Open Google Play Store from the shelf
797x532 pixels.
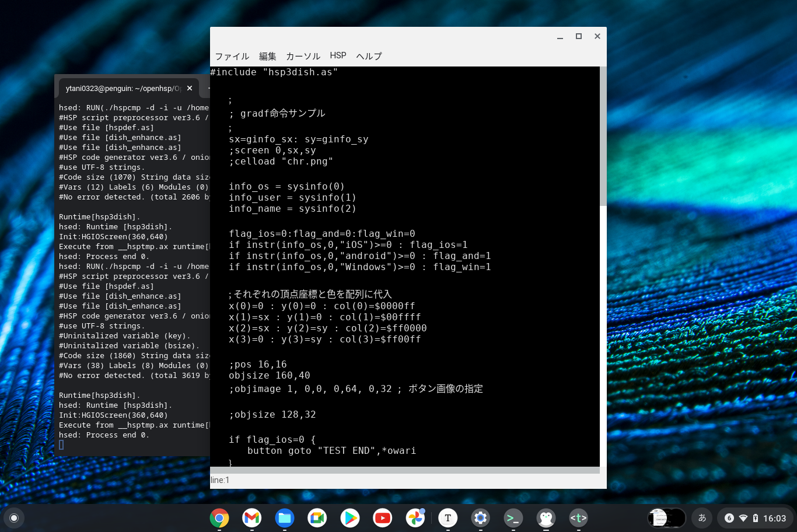tap(350, 518)
